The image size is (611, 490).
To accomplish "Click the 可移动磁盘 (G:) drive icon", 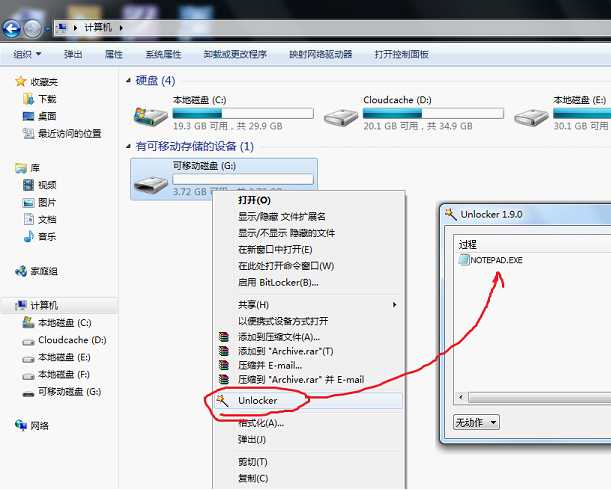I will point(150,185).
